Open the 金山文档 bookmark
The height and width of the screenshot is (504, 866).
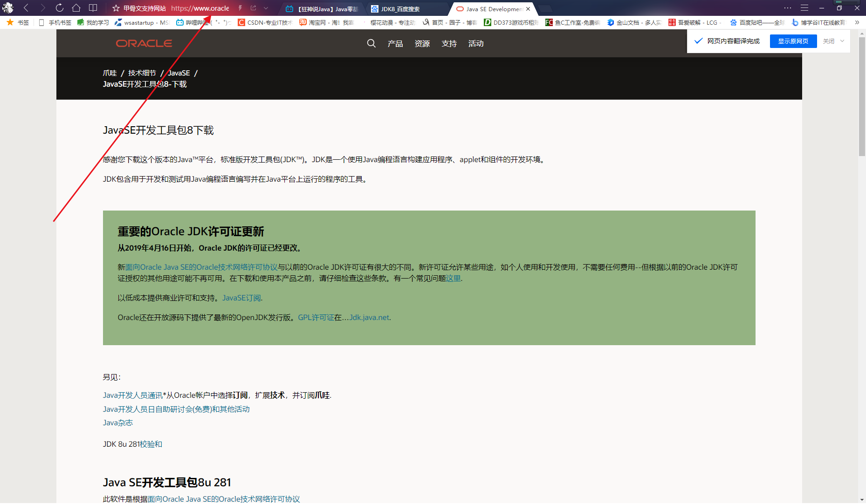coord(634,22)
